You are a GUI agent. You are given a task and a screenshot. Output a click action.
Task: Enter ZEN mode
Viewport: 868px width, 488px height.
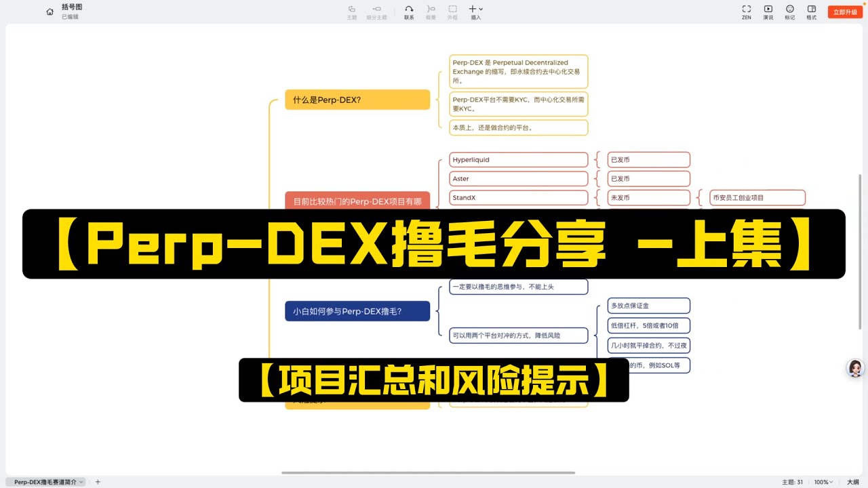747,12
